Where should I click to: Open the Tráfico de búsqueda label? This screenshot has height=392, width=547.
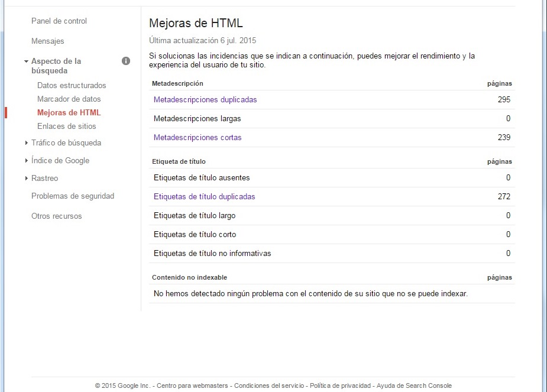(x=66, y=142)
